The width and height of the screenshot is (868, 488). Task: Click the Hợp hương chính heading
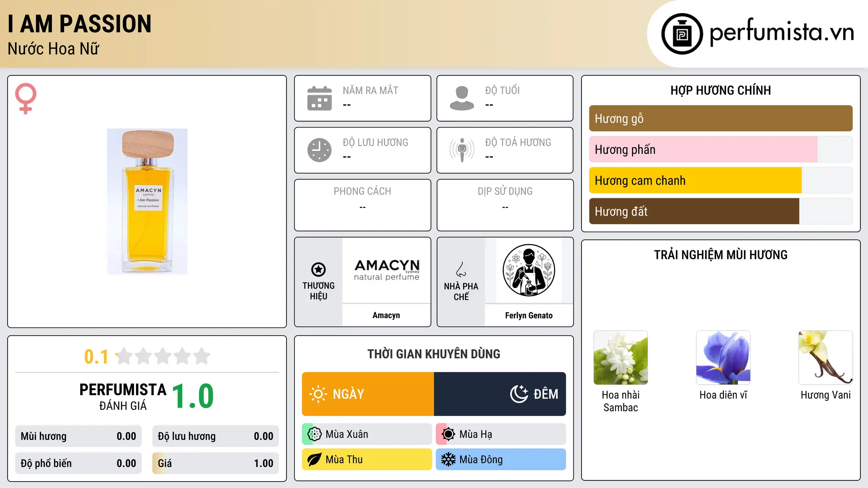coord(721,90)
